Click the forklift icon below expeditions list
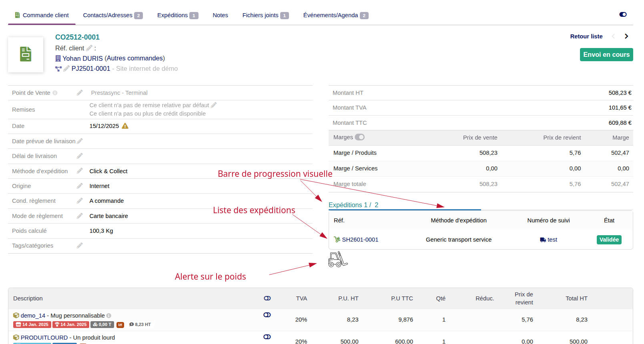 (x=338, y=259)
